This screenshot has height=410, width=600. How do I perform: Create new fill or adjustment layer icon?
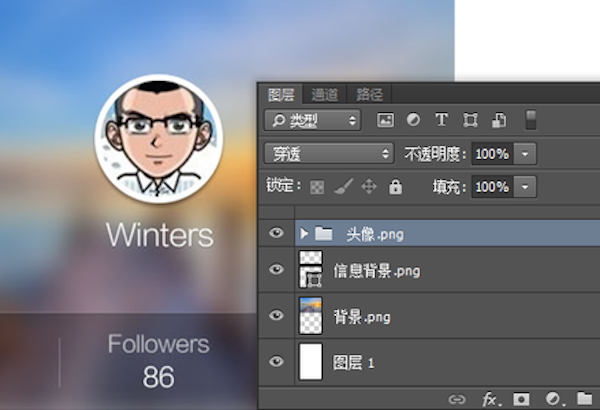554,399
